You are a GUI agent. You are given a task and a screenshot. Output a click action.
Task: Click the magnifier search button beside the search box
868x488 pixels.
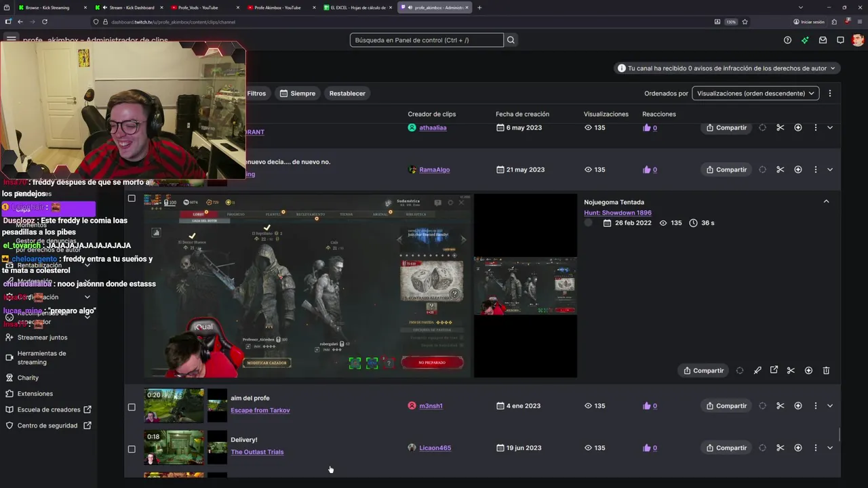[x=511, y=40]
